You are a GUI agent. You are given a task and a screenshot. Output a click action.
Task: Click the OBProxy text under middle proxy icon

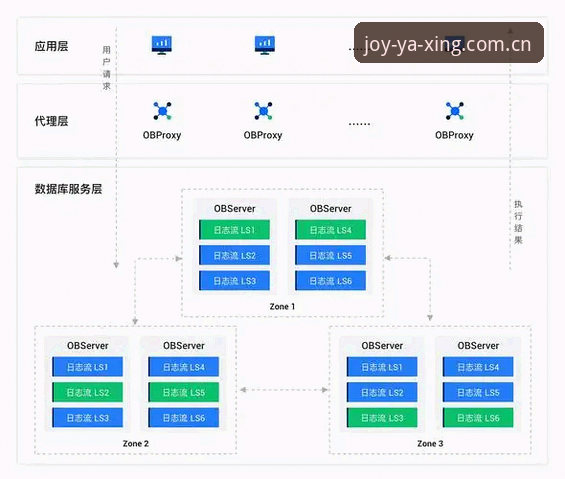pyautogui.click(x=263, y=136)
